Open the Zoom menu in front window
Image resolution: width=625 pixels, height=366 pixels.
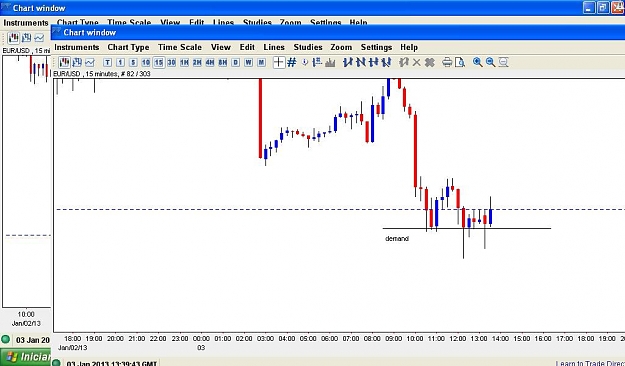click(x=341, y=47)
